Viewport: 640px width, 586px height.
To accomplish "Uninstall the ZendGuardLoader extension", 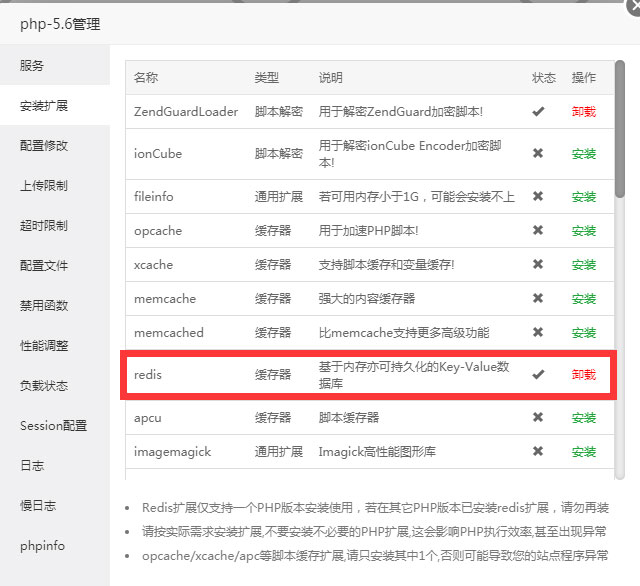I will click(583, 112).
